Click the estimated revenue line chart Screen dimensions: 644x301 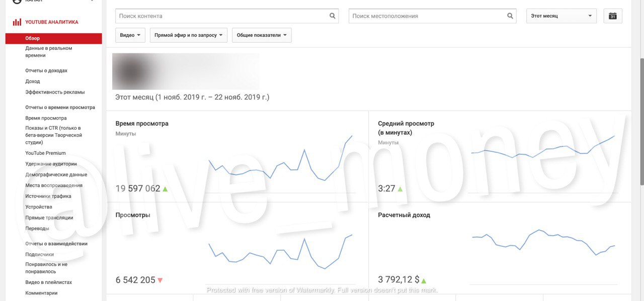[x=543, y=242]
